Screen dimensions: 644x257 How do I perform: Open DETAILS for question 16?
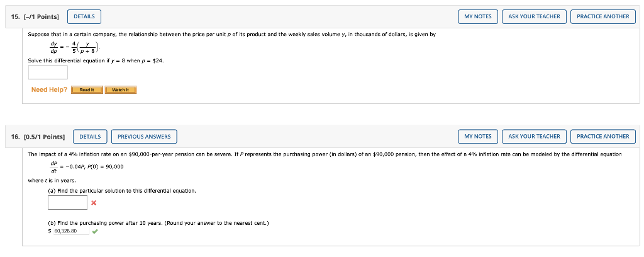[90, 137]
